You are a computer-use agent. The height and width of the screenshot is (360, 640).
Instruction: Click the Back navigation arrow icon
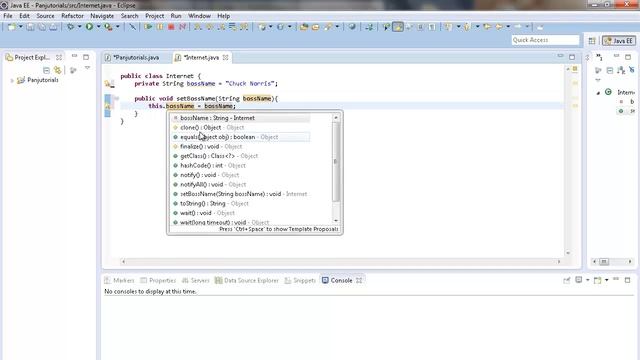pyautogui.click(x=499, y=27)
